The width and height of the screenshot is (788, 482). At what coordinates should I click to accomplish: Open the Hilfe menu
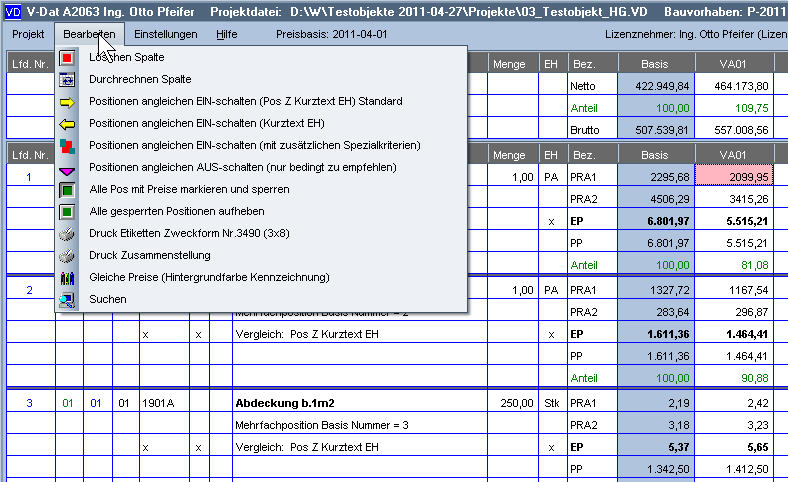[227, 34]
